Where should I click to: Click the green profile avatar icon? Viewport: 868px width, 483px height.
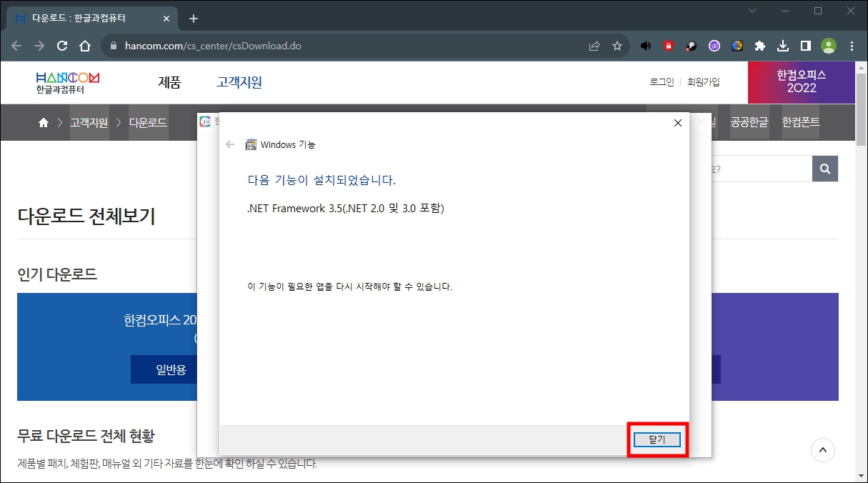click(x=829, y=46)
